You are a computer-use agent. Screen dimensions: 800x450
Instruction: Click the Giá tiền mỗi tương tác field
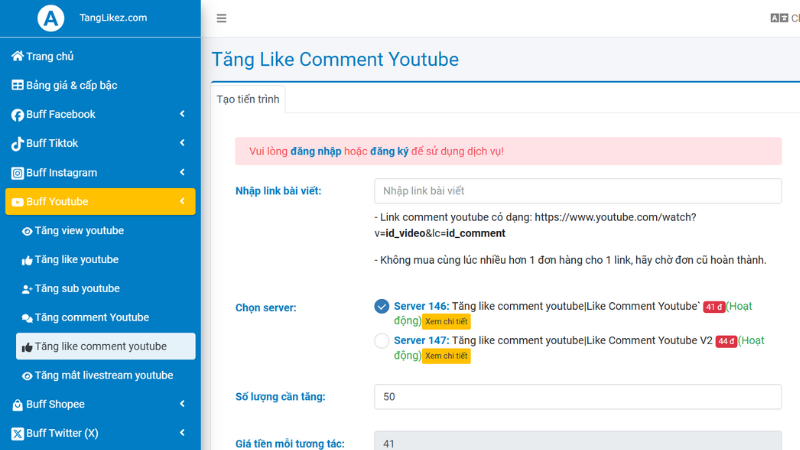[x=578, y=441]
